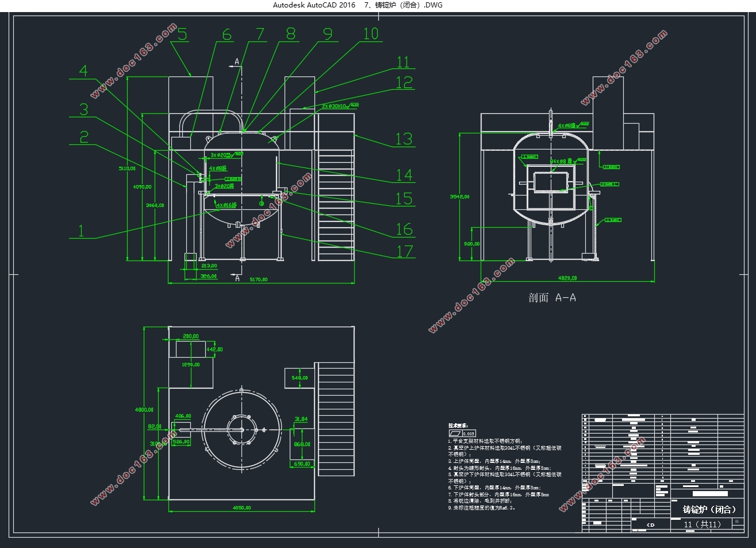Click the 4090,00 vertical dimension
756x548 pixels.
tap(143, 187)
